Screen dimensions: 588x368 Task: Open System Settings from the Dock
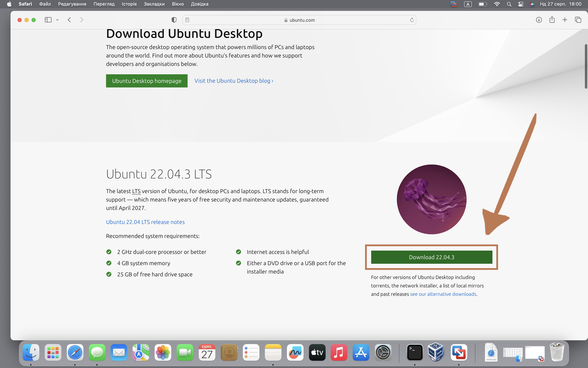point(383,352)
